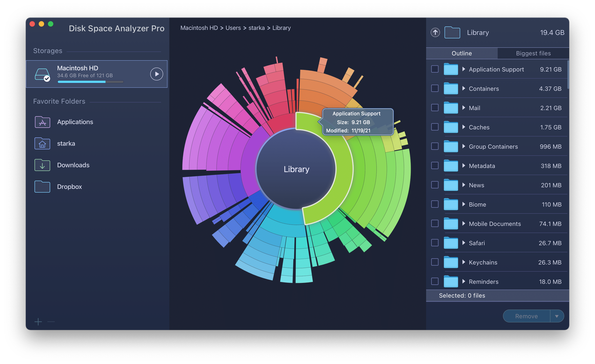Click the Downloads folder icon
Viewport: 595px width, 364px height.
click(42, 165)
